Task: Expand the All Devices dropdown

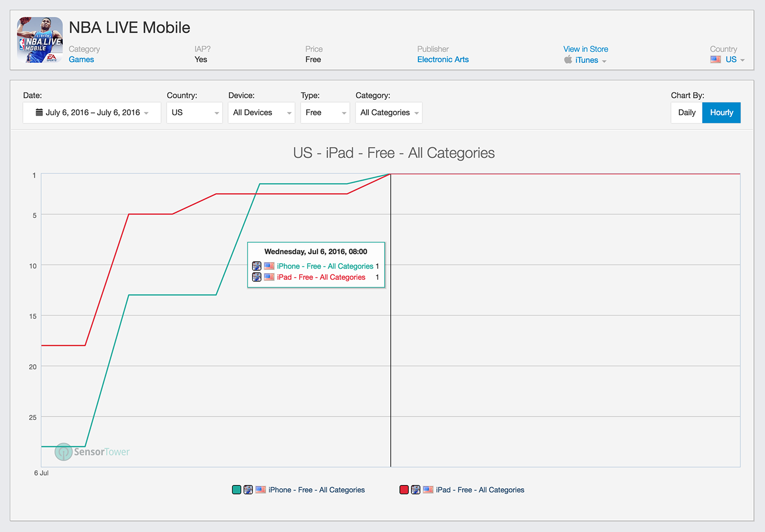Action: 262,112
